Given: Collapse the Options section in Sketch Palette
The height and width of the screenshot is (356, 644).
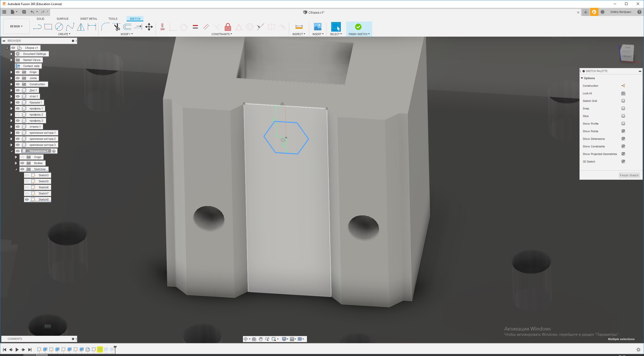Looking at the screenshot, I should tap(582, 78).
